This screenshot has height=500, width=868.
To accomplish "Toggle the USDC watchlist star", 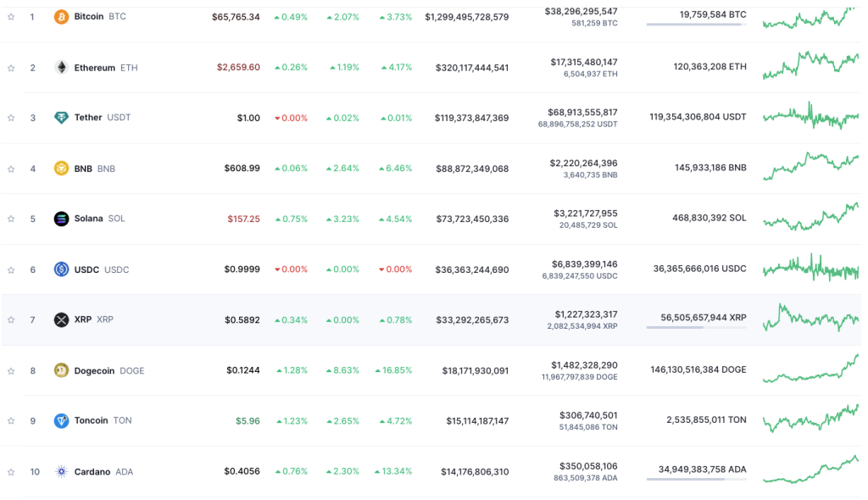I will 11,269.
